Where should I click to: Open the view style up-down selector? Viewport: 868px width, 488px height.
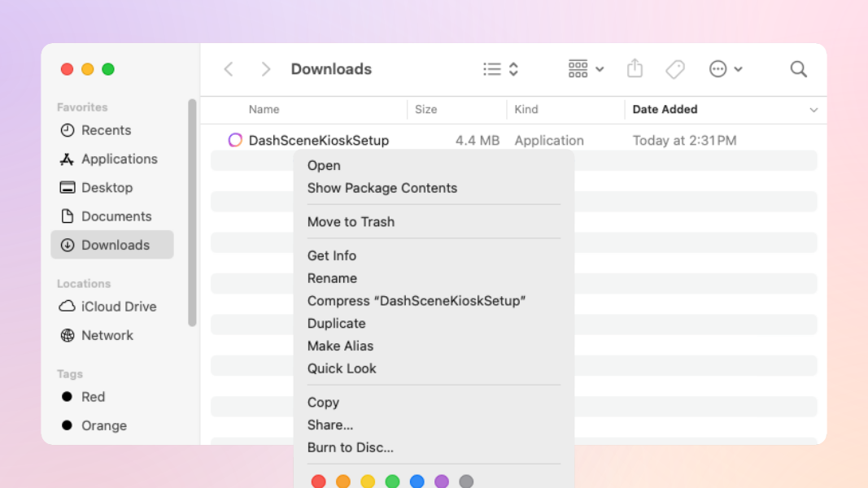coord(513,69)
